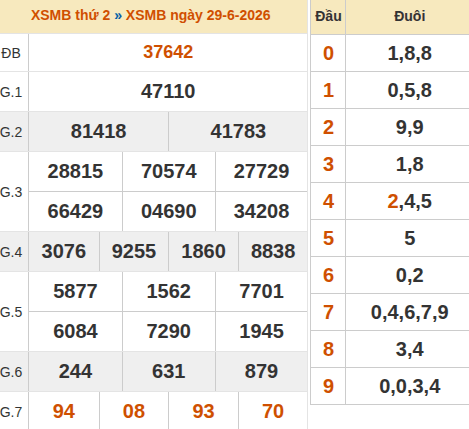Select G.5 number 7701
Screen dimensions: 469x429
(261, 291)
